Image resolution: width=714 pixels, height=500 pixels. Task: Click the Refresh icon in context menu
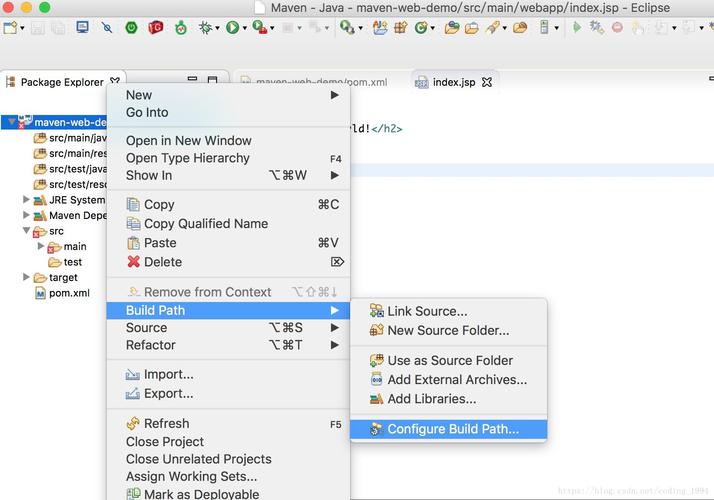click(133, 424)
